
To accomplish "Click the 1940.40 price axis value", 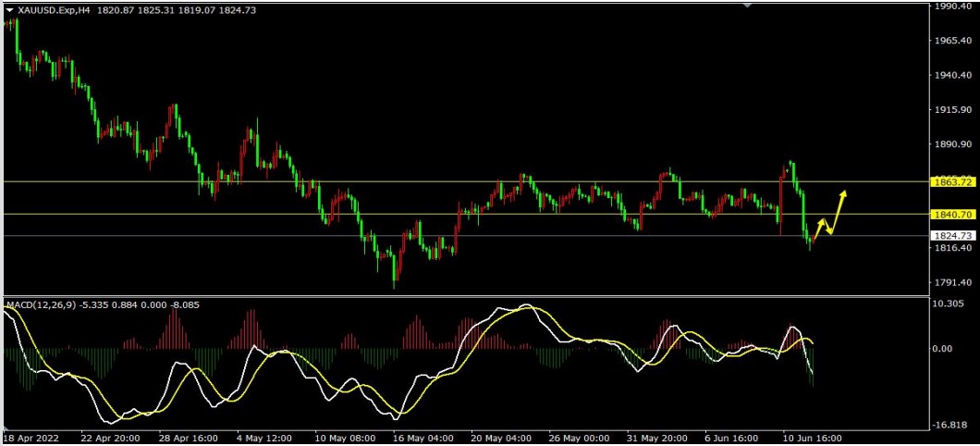I will 954,75.
